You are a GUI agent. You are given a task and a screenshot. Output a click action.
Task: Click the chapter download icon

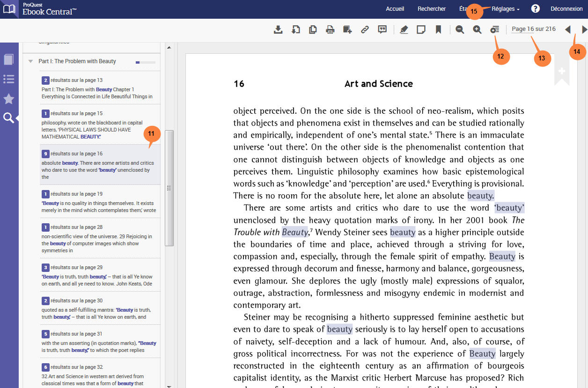click(295, 29)
